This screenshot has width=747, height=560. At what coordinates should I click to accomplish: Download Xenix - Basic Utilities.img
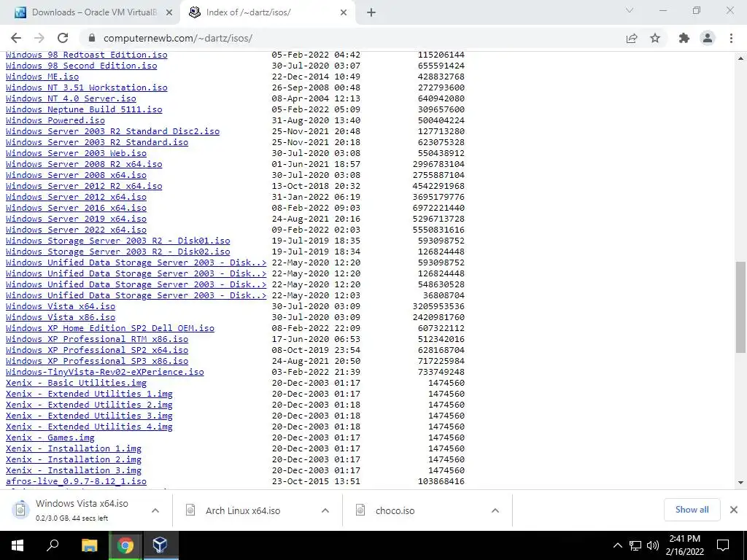[x=76, y=384]
